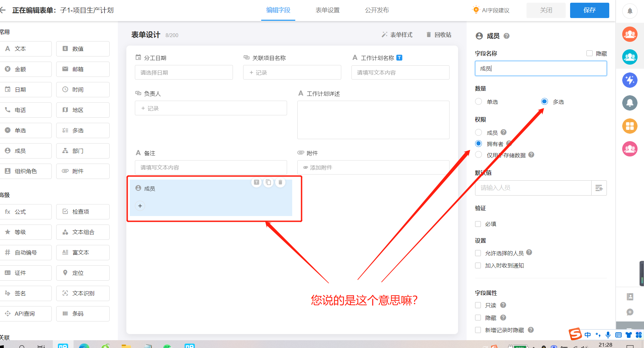The width and height of the screenshot is (644, 348).
Task: Open the 请选择日期 date picker
Action: pos(184,72)
